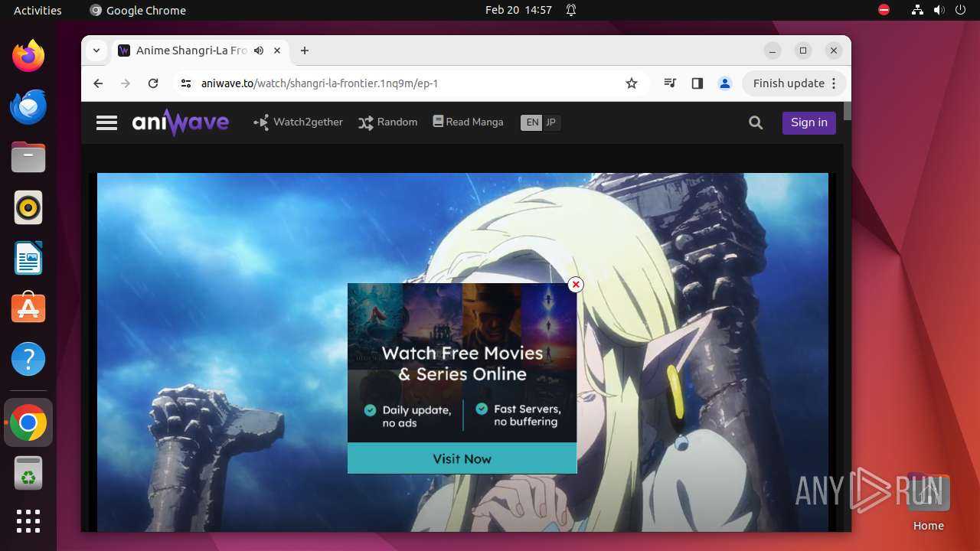
Task: Click the page vertical scrollbar
Action: pos(847,111)
